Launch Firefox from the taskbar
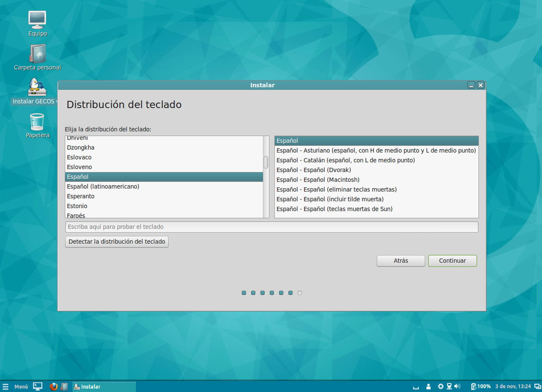 coord(54,386)
